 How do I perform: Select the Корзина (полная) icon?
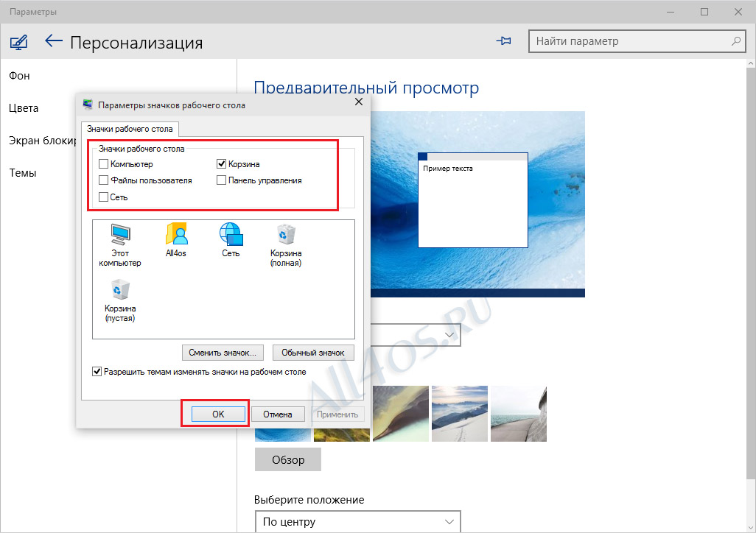[x=286, y=245]
